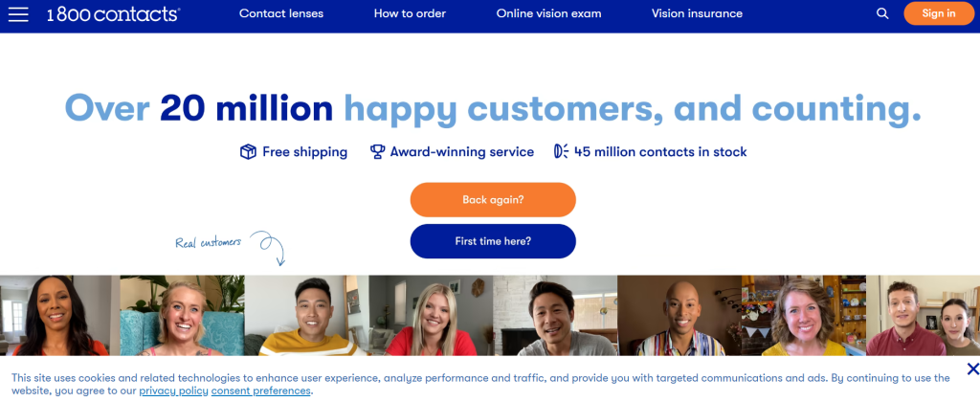
Task: Click the free shipping box icon
Action: tap(248, 152)
